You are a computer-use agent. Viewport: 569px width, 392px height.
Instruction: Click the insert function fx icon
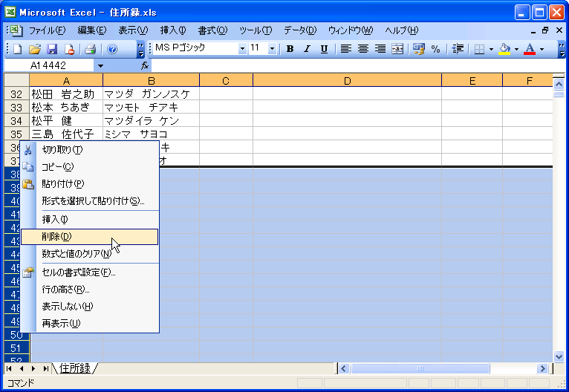[145, 65]
